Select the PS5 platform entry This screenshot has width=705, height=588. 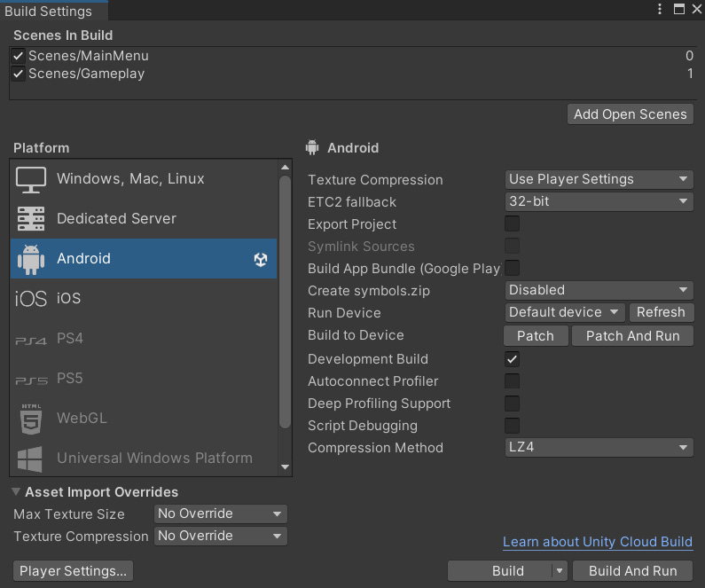pos(144,378)
